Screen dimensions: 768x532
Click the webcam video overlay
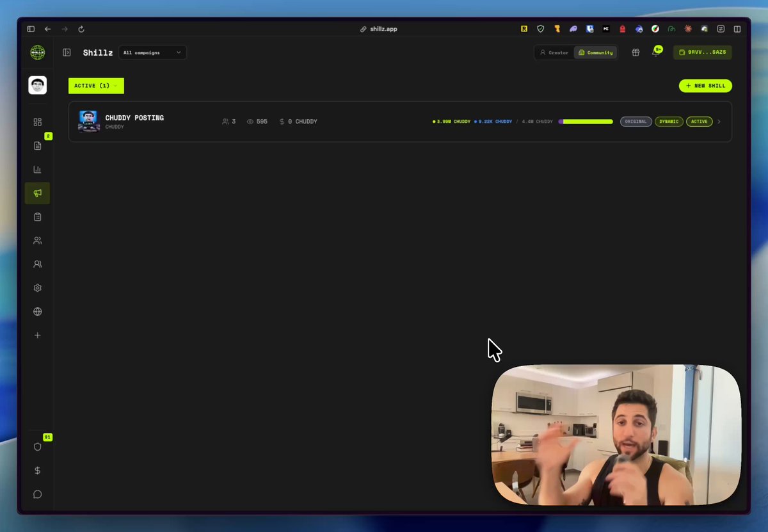pos(616,435)
